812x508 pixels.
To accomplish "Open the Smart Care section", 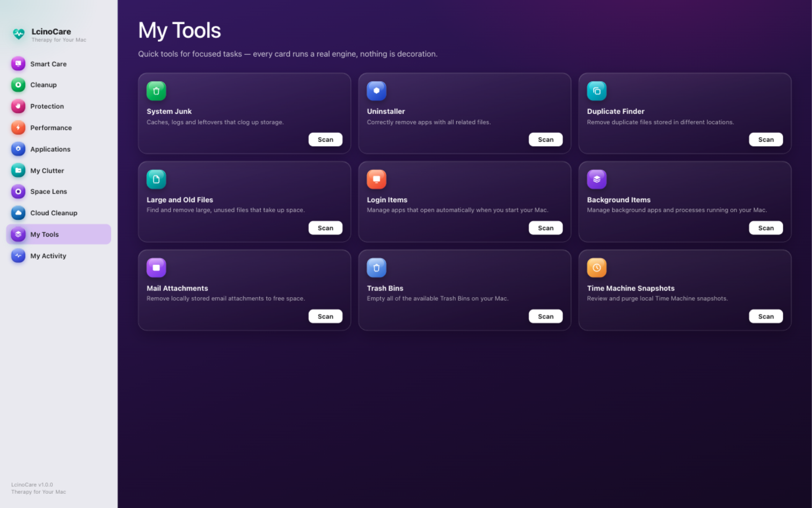I will tap(58, 63).
